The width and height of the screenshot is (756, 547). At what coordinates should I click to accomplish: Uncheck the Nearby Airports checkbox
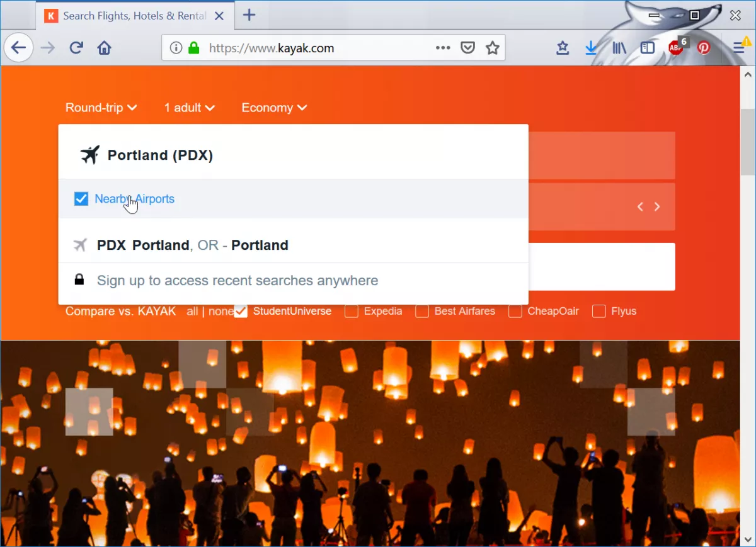click(x=81, y=199)
